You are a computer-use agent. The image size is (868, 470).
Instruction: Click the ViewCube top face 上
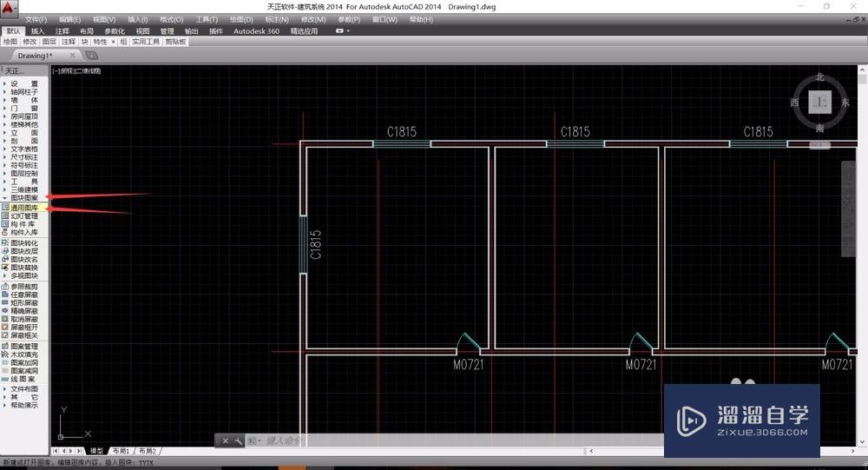(x=820, y=102)
